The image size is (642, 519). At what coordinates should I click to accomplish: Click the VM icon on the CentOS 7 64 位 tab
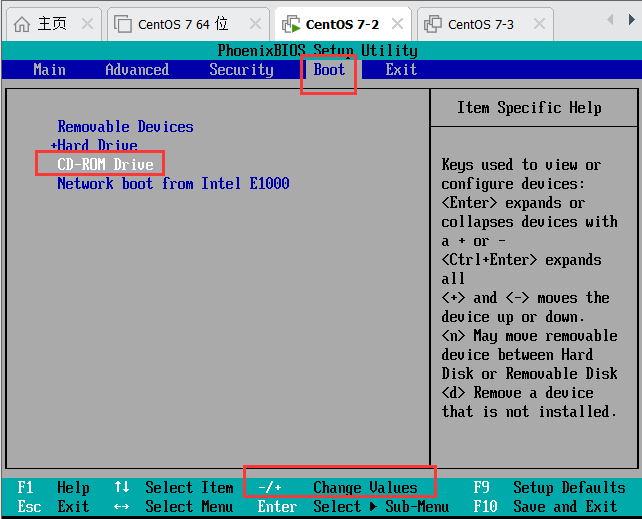122,24
